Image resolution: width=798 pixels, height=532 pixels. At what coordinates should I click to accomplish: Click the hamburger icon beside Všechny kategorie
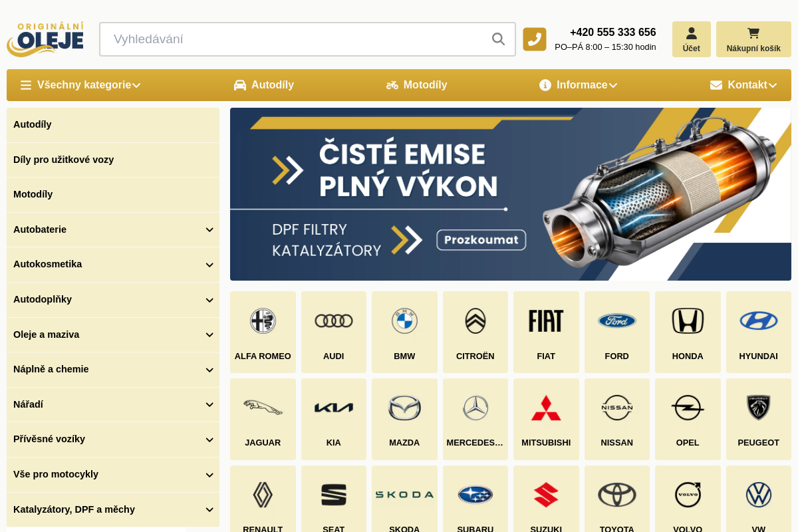click(x=25, y=85)
